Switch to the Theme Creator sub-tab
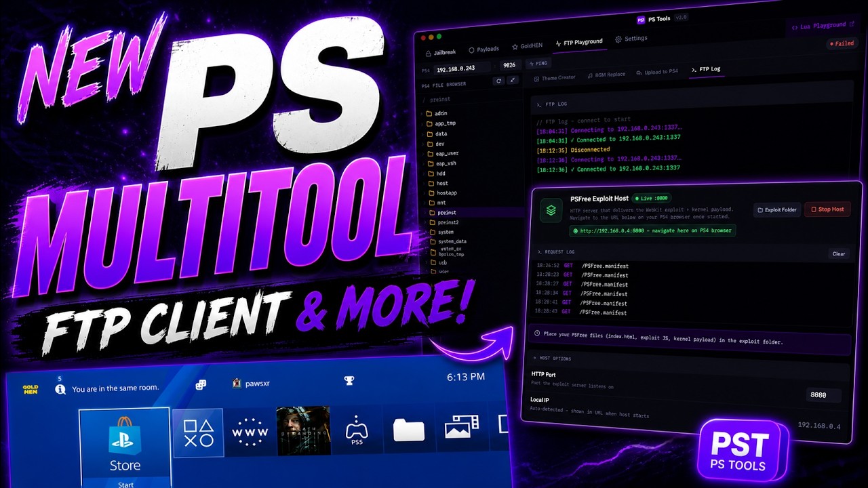 554,78
